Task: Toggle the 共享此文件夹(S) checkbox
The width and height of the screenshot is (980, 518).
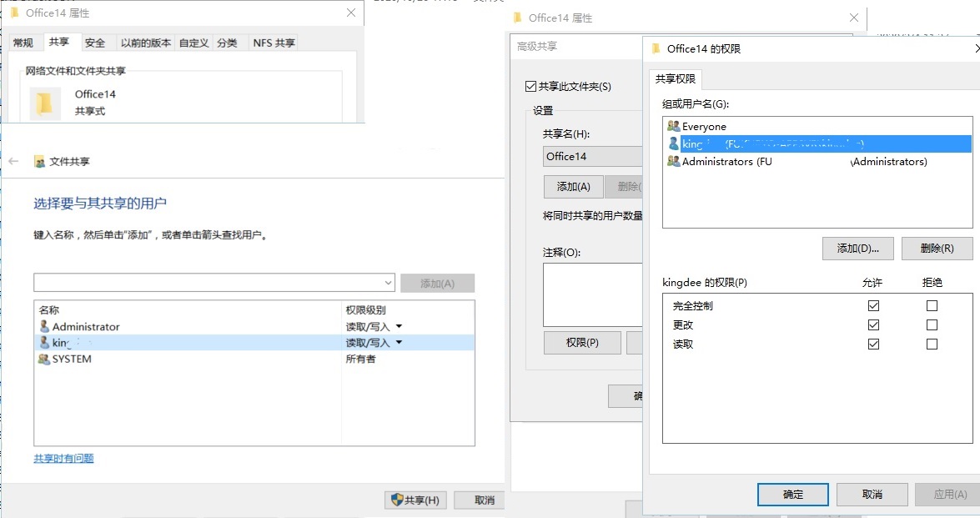Action: pos(531,86)
